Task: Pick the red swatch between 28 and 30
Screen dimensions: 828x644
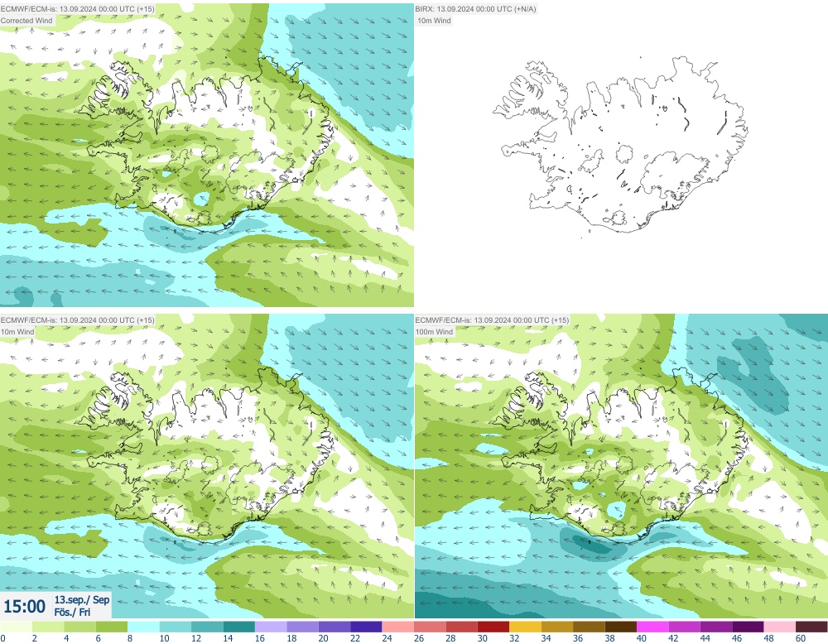Action: click(x=461, y=627)
